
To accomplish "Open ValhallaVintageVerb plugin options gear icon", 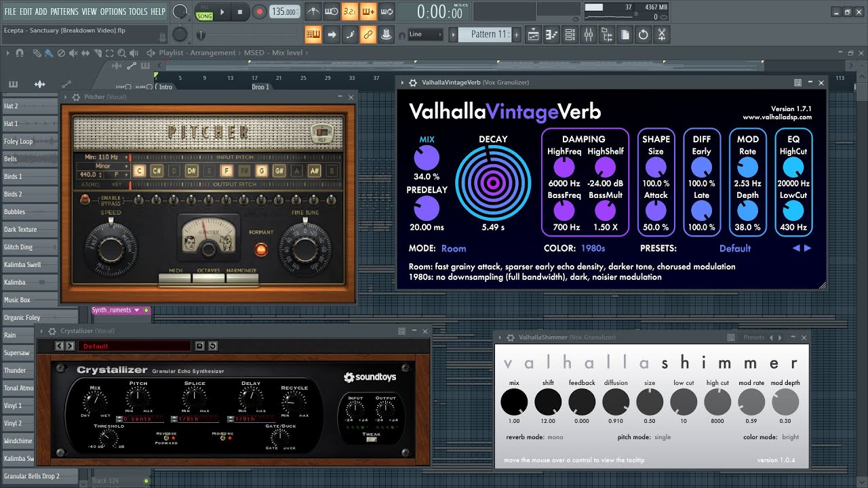I will coord(413,83).
